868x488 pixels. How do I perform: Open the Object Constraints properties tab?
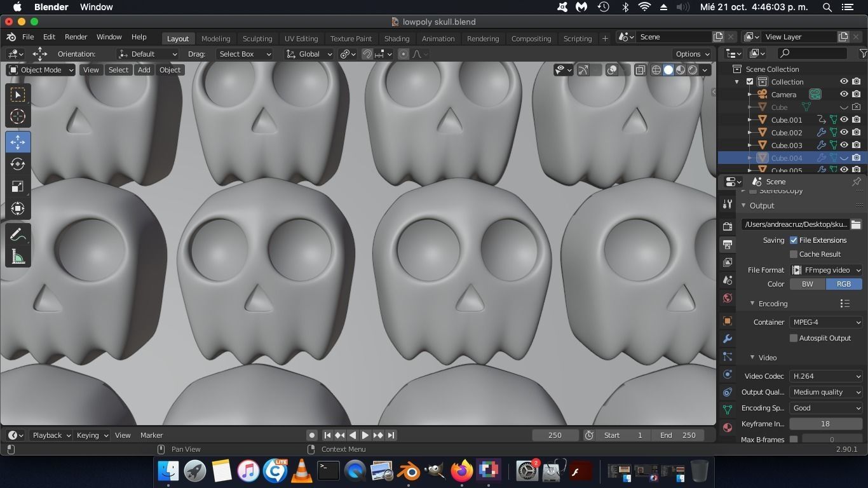click(x=728, y=392)
